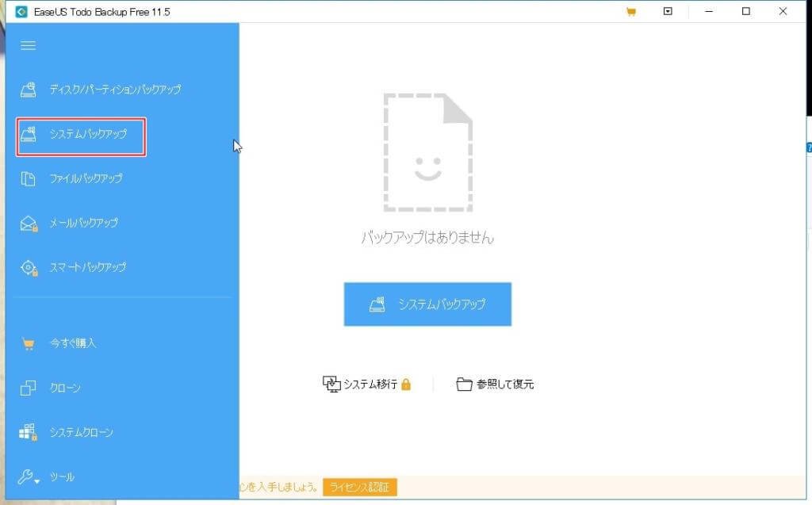Select スマートバックアップ in the sidebar
The height and width of the screenshot is (505, 812).
pos(87,268)
